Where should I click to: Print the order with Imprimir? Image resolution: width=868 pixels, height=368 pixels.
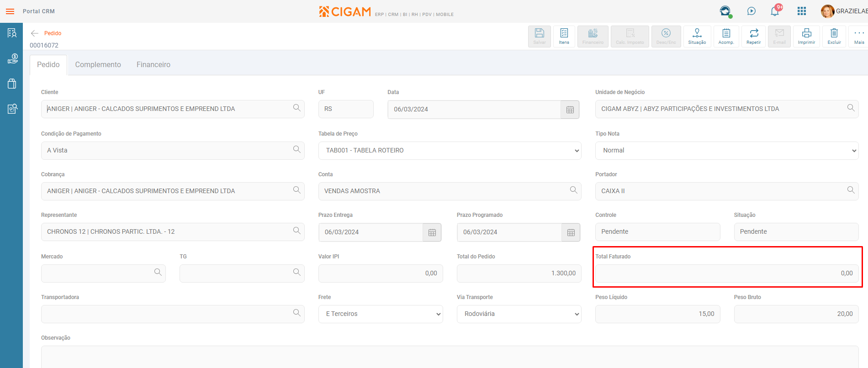807,36
